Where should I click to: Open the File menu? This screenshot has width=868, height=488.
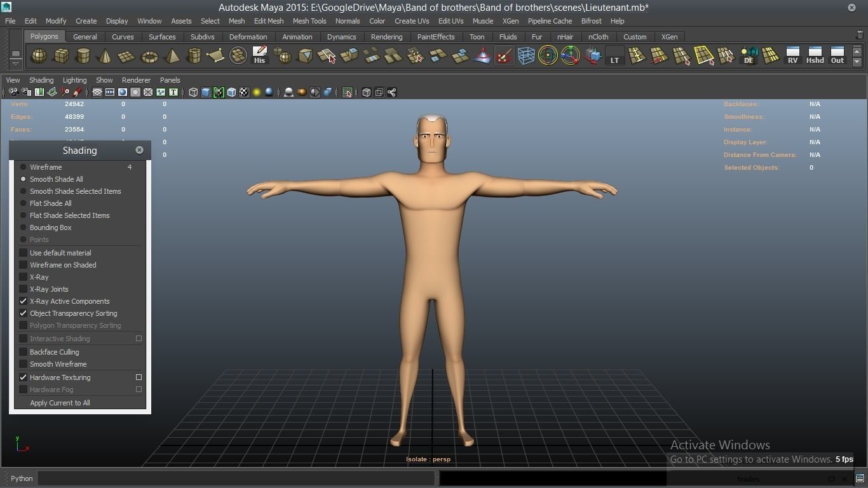click(10, 21)
